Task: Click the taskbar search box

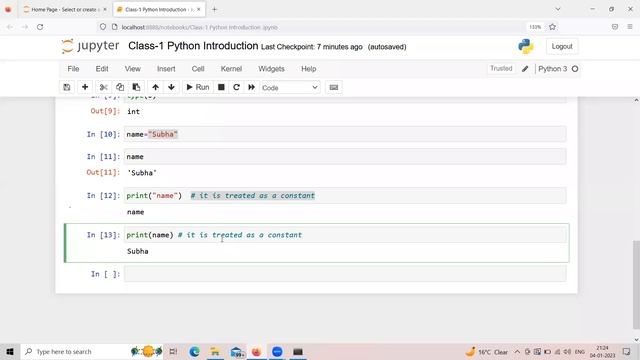Action: 92,351
